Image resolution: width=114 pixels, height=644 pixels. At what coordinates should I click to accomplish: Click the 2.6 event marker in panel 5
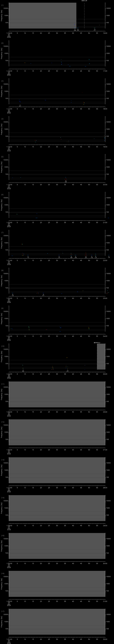[x=66, y=181]
